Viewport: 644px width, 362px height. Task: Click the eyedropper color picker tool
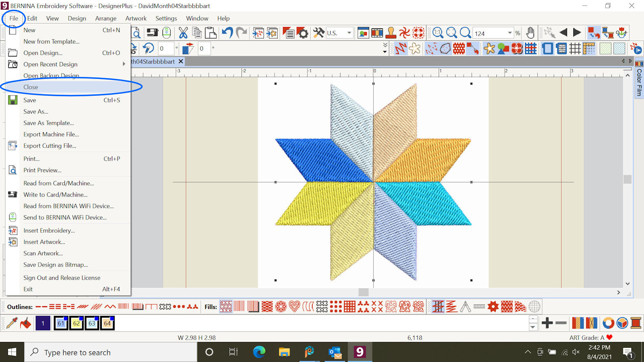[x=12, y=323]
